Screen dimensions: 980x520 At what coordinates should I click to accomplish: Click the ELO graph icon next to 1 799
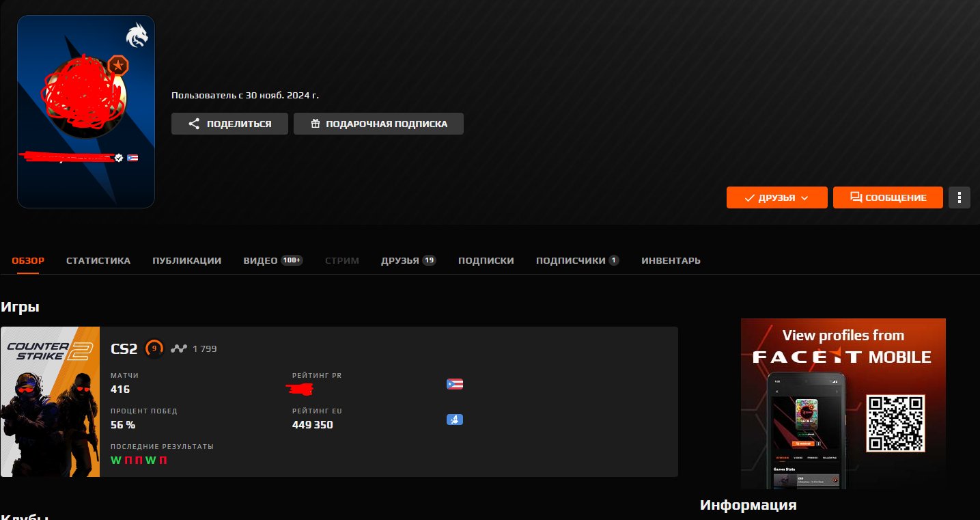tap(179, 348)
